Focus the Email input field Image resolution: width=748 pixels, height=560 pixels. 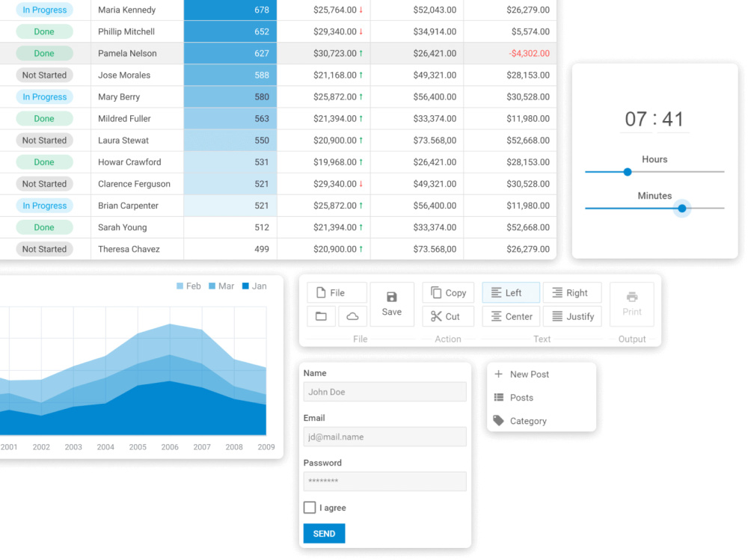[x=385, y=437]
